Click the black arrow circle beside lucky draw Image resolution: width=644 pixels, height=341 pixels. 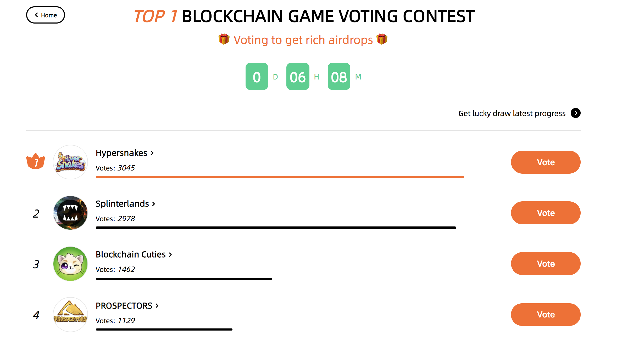tap(576, 113)
